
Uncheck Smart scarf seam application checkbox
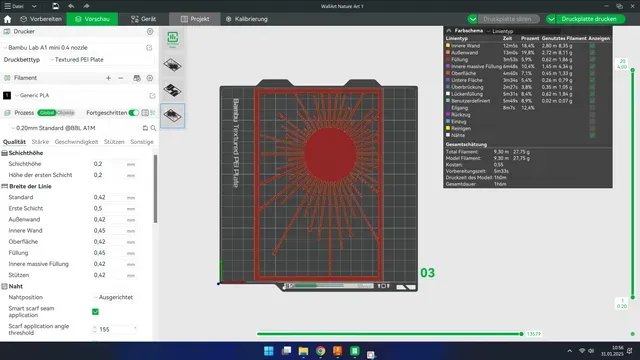coord(96,312)
